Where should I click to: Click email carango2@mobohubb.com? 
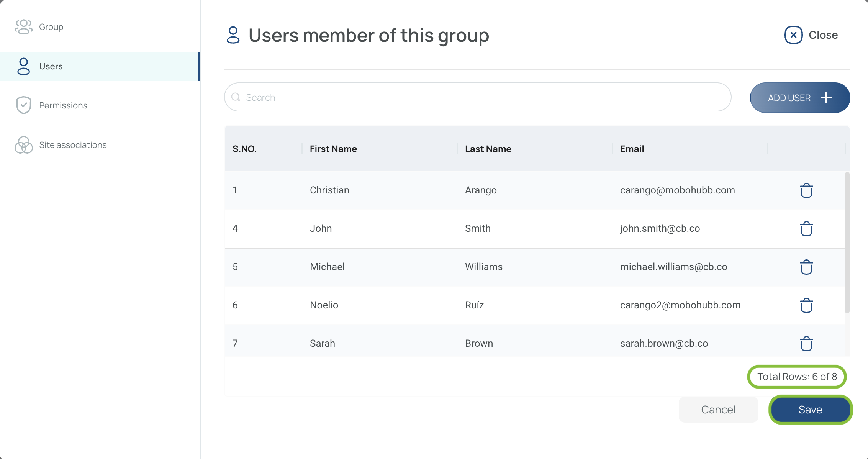pyautogui.click(x=680, y=305)
